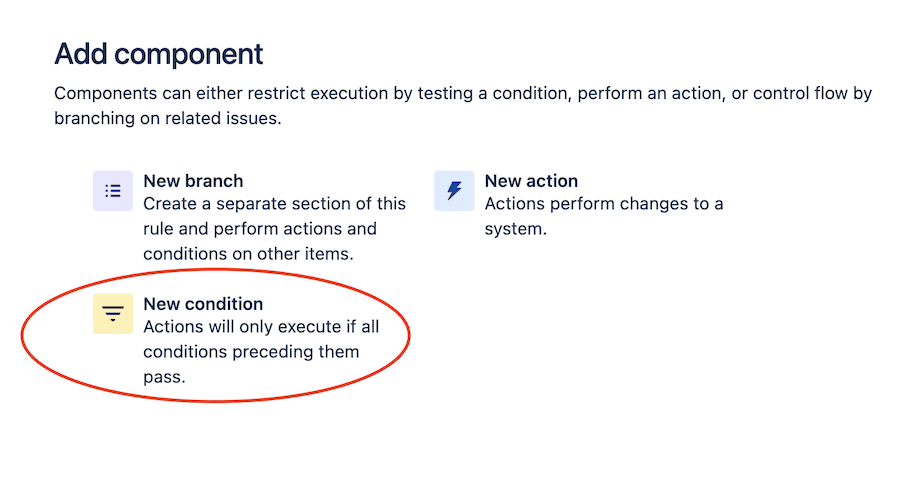
Task: Click the line rule and perform actions and
Action: [260, 229]
